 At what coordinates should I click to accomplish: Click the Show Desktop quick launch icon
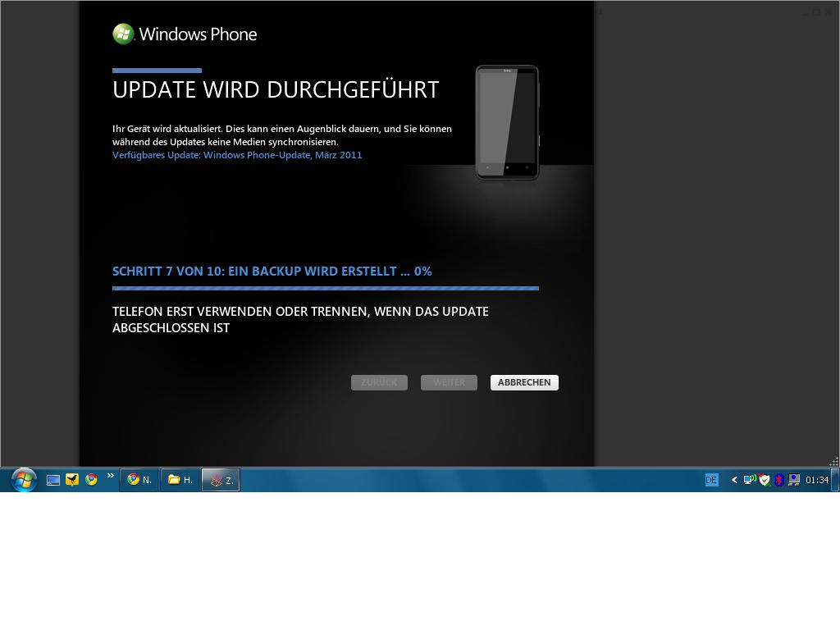tap(53, 480)
